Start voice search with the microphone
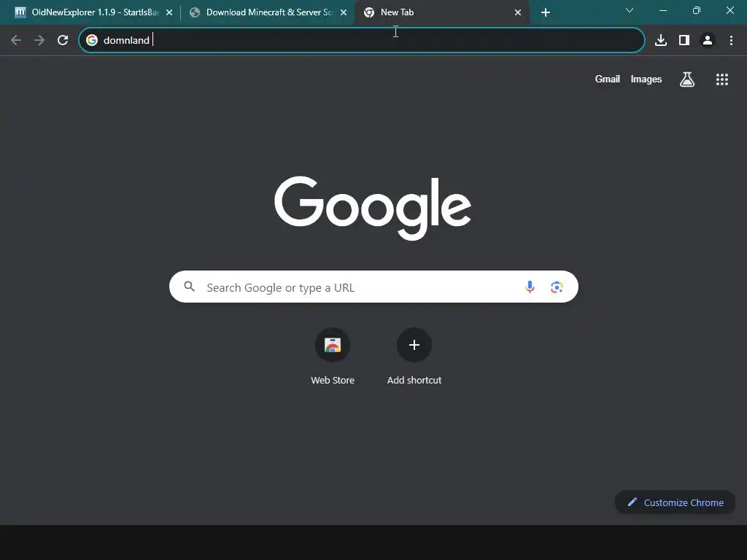This screenshot has height=560, width=747. 530,287
